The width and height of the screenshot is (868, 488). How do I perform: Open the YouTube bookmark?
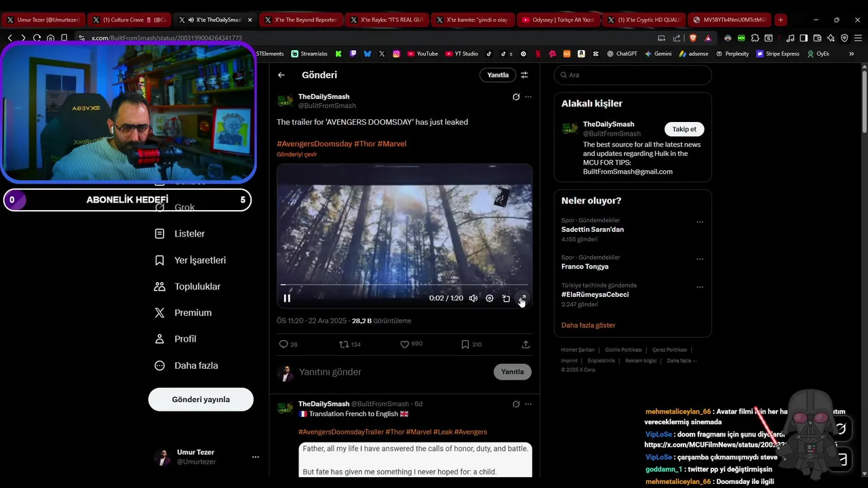point(422,54)
